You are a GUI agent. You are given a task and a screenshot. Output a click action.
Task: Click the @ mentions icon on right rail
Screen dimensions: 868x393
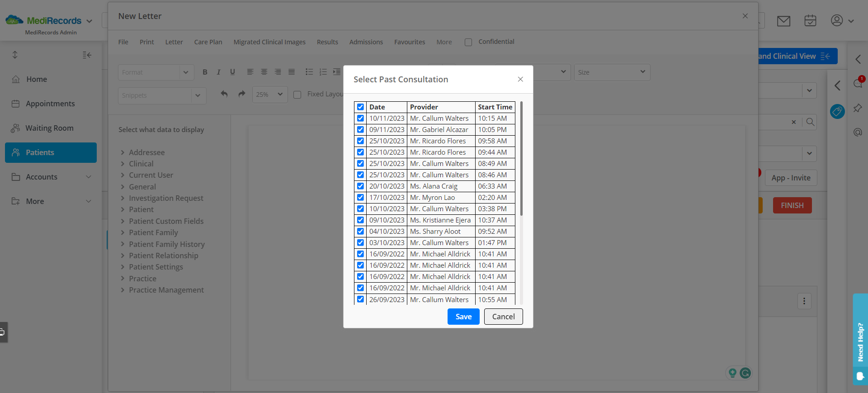(858, 132)
